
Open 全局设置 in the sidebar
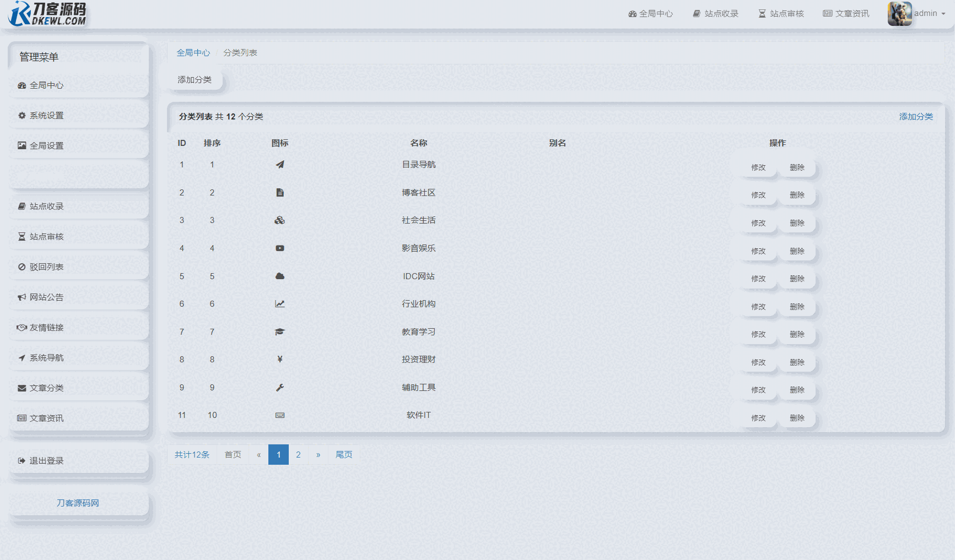click(x=79, y=146)
